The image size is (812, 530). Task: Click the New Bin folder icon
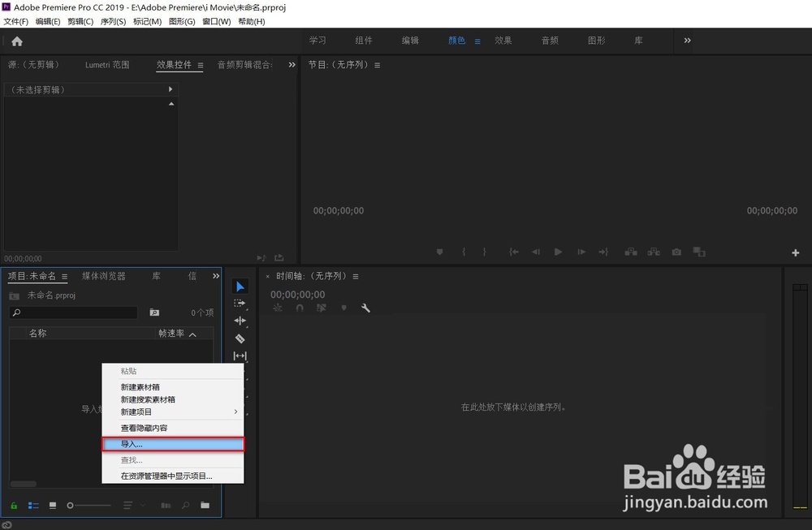pos(205,505)
